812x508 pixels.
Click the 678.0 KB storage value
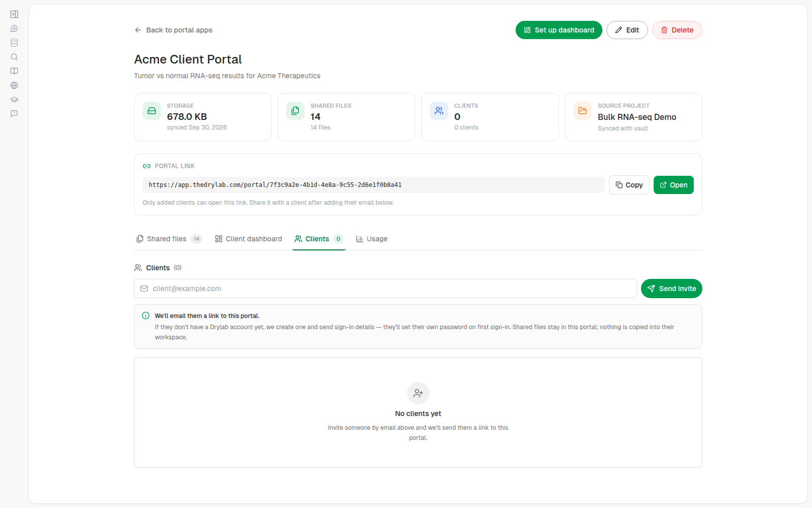[x=187, y=117]
